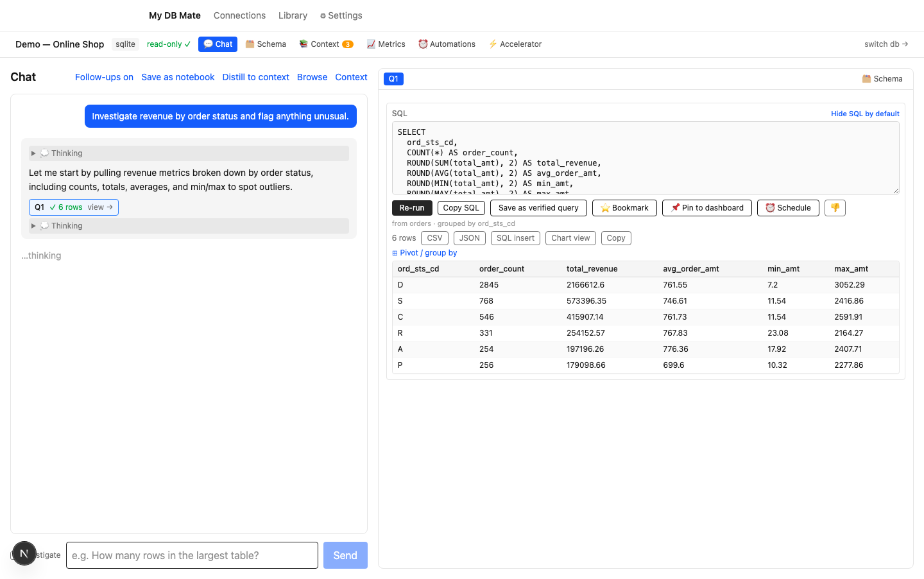Click the Demo — Online Shop database name

(60, 44)
